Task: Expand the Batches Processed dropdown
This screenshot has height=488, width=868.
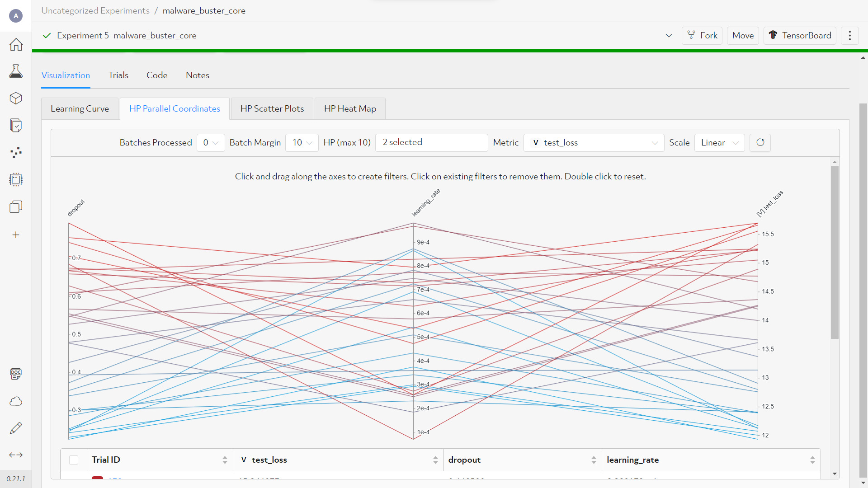Action: (x=211, y=143)
